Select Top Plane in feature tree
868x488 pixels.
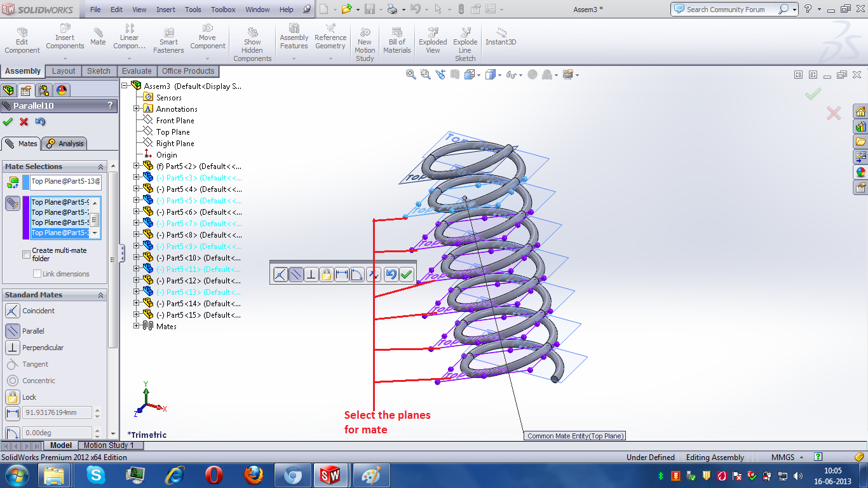click(173, 132)
